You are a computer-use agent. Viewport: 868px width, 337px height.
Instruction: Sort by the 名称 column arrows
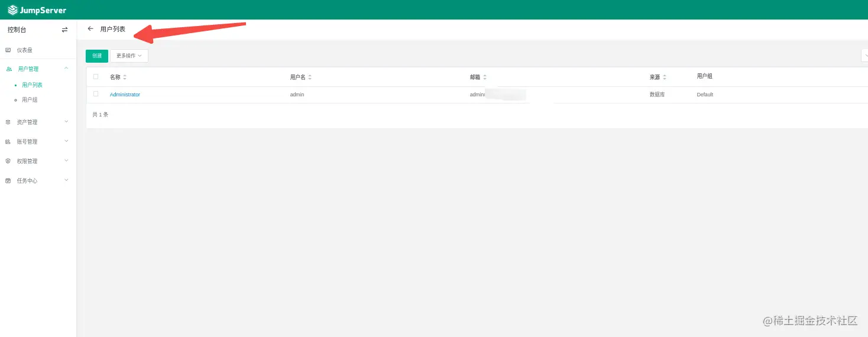pyautogui.click(x=125, y=77)
